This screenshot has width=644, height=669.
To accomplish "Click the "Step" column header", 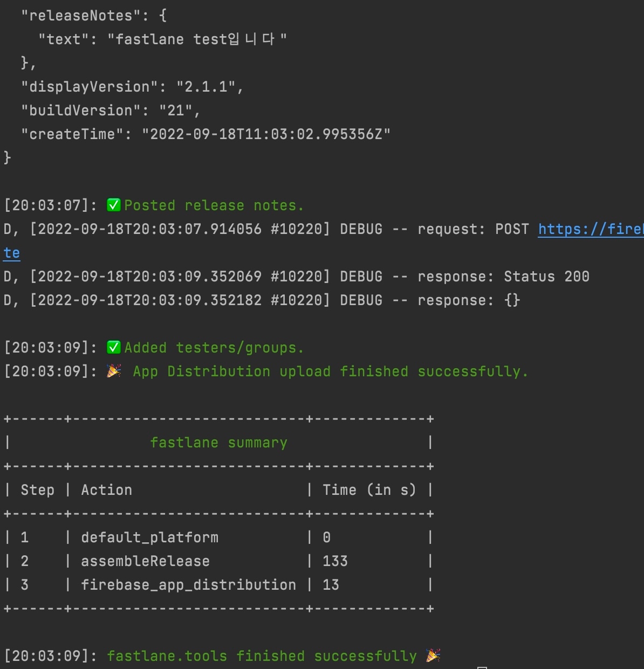I will 37,490.
